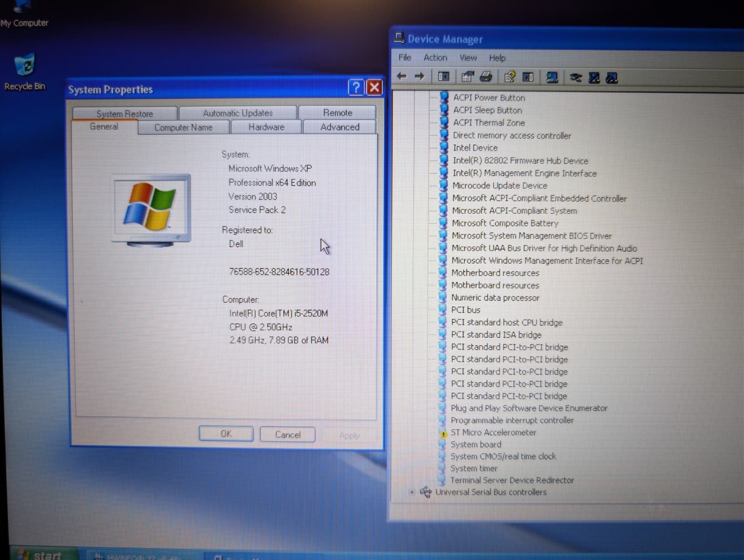
Task: Open the View menu in Device Manager
Action: pos(468,58)
